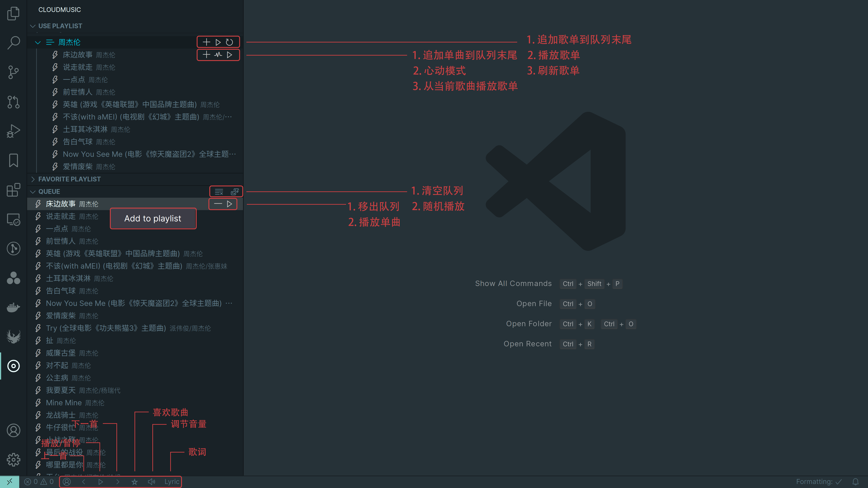Remove 床边故事 from the queue
This screenshot has width=868, height=488.
pyautogui.click(x=218, y=204)
